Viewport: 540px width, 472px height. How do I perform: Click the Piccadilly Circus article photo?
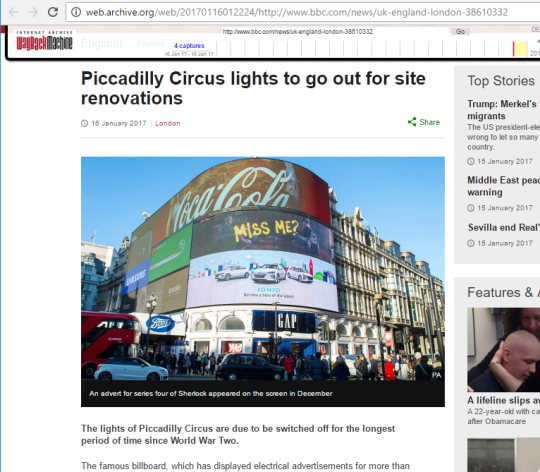pos(263,269)
